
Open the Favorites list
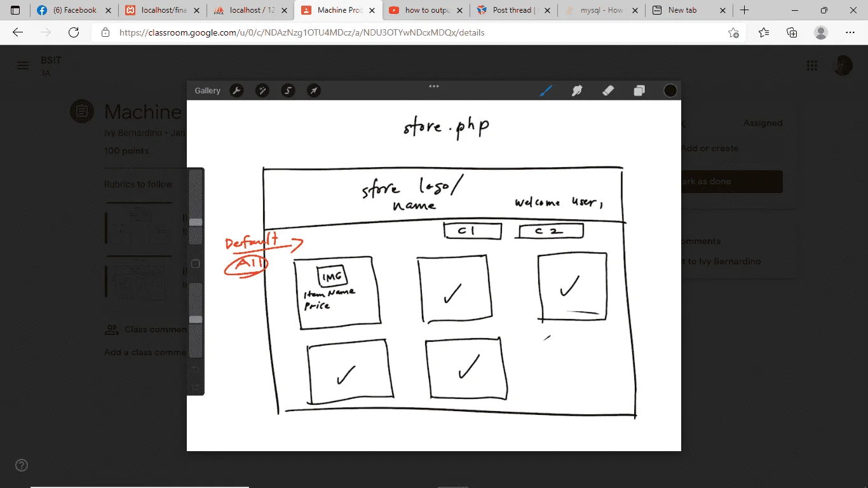(764, 32)
